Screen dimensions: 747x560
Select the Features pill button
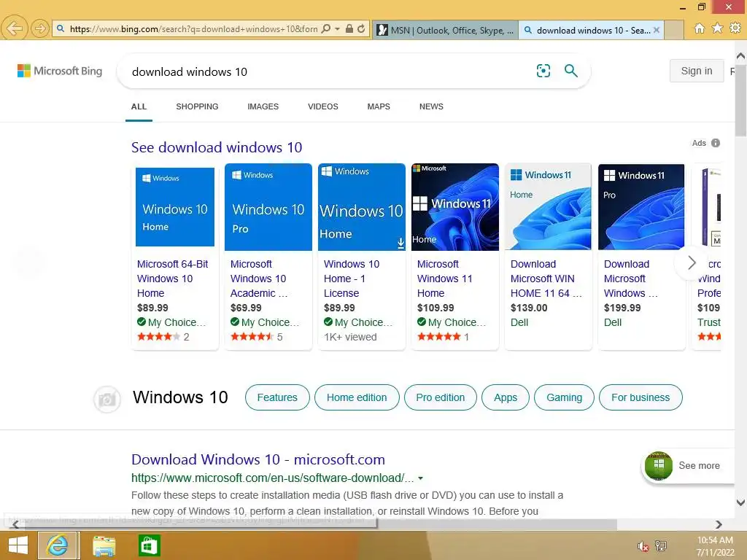coord(277,397)
